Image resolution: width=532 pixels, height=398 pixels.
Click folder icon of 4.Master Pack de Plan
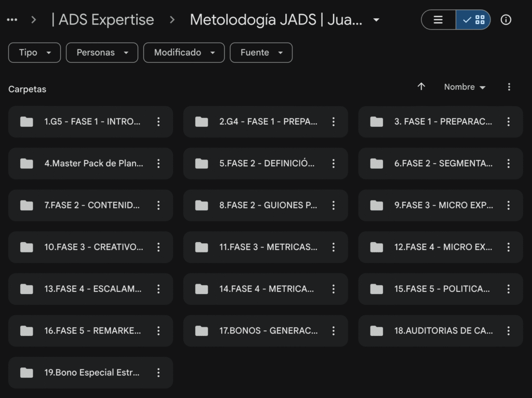tap(26, 164)
